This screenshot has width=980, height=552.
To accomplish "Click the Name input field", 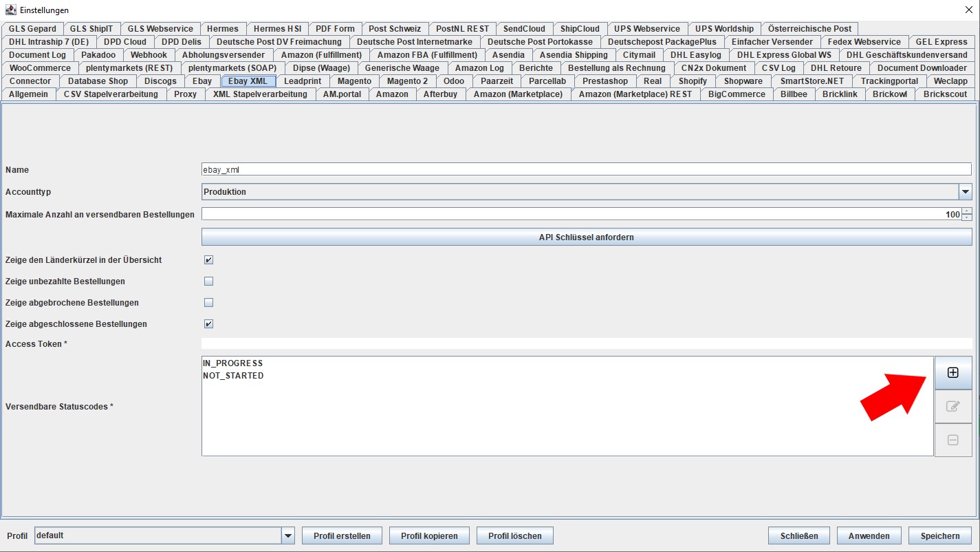I will (x=587, y=169).
